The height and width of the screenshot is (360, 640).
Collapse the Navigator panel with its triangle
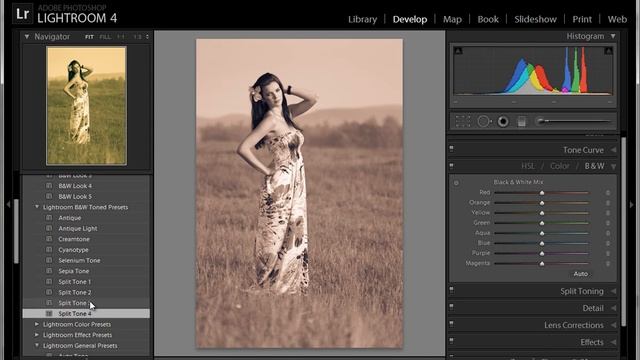(x=27, y=37)
